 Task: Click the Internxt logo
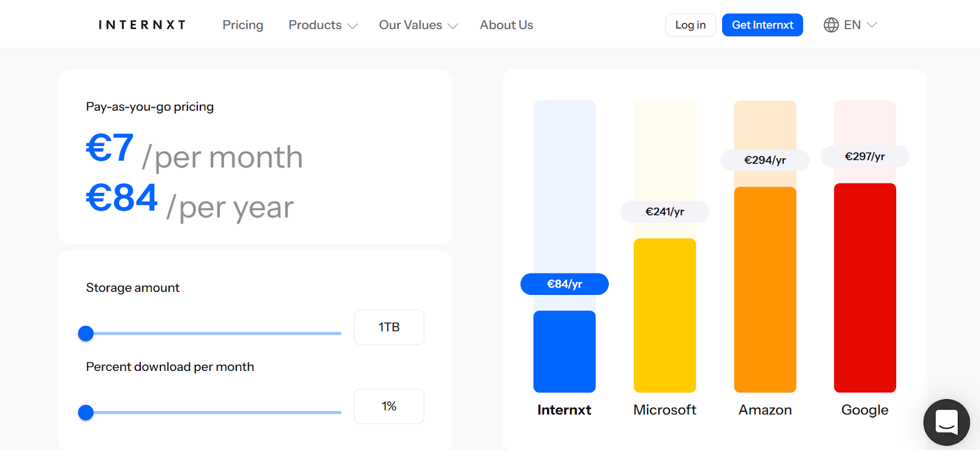(x=142, y=25)
